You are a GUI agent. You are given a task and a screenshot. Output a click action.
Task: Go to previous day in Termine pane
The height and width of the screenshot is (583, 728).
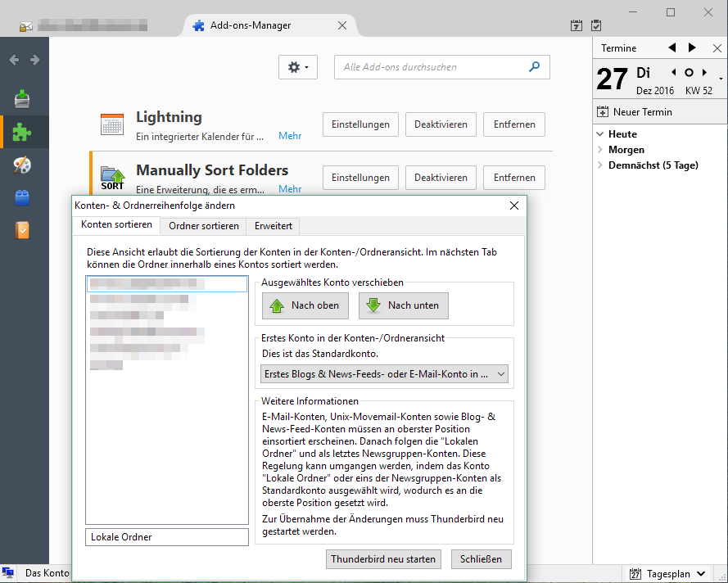pyautogui.click(x=674, y=72)
